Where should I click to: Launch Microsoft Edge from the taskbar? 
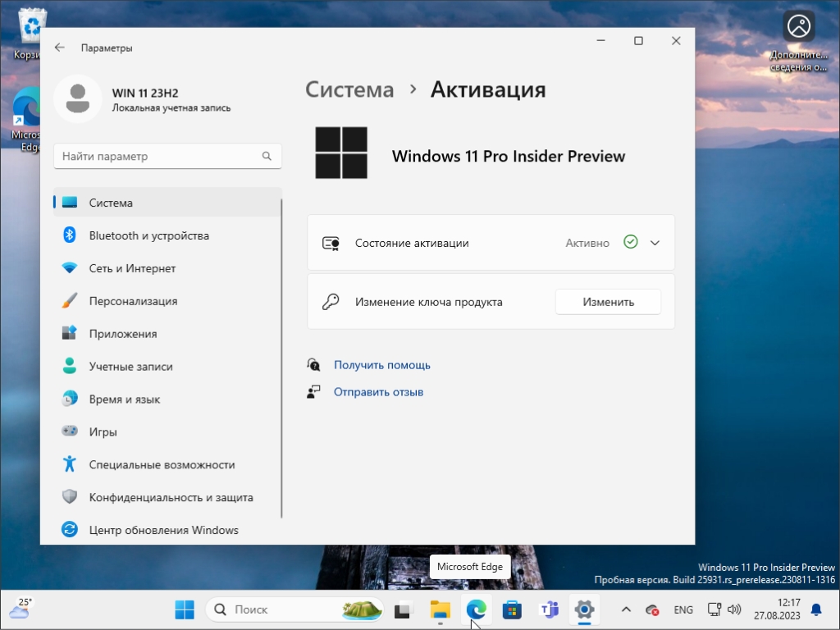[x=477, y=609]
